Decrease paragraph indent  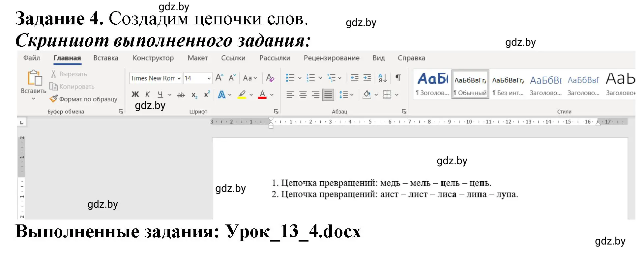355,78
